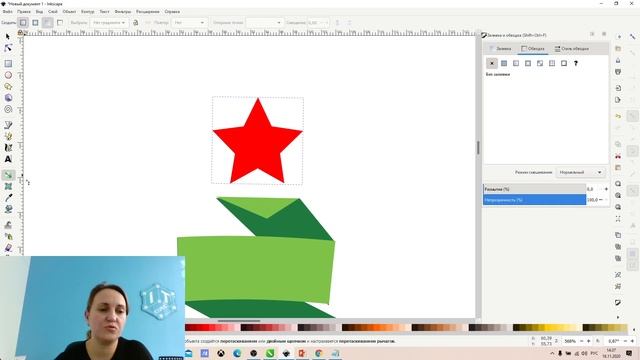Switch to the Stroke style tab

point(572,49)
